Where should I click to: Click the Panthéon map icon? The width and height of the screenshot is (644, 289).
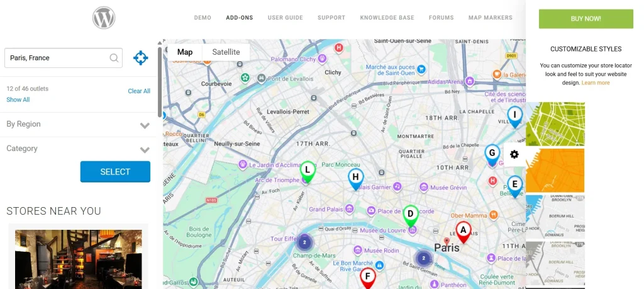(435, 285)
